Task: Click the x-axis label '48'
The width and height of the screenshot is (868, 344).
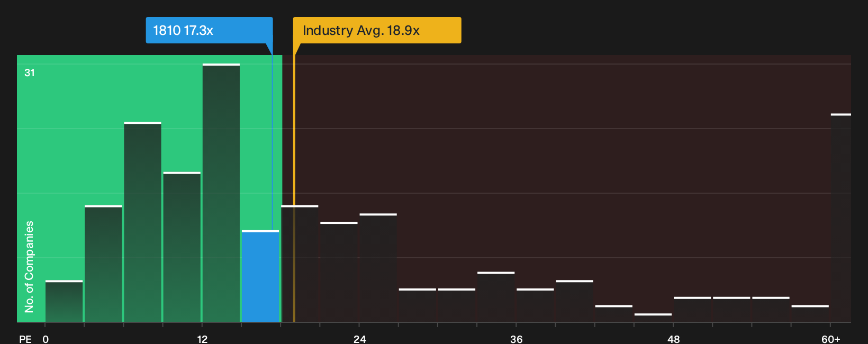Action: pyautogui.click(x=673, y=339)
